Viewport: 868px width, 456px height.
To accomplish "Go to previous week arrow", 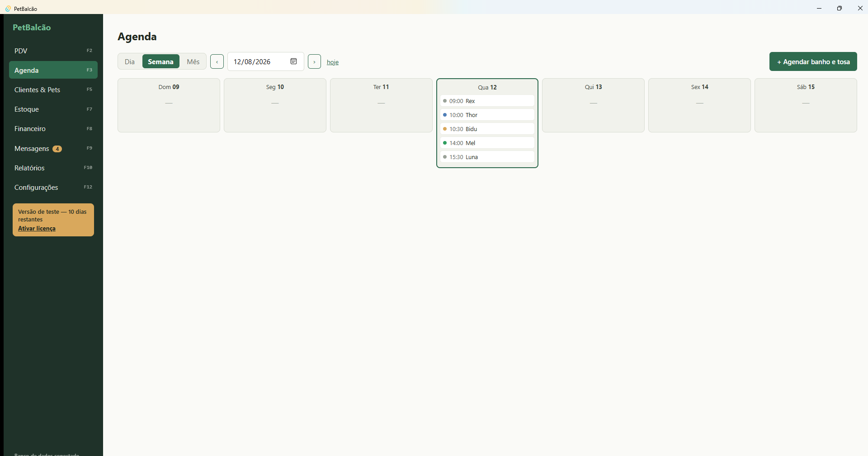I will click(217, 61).
